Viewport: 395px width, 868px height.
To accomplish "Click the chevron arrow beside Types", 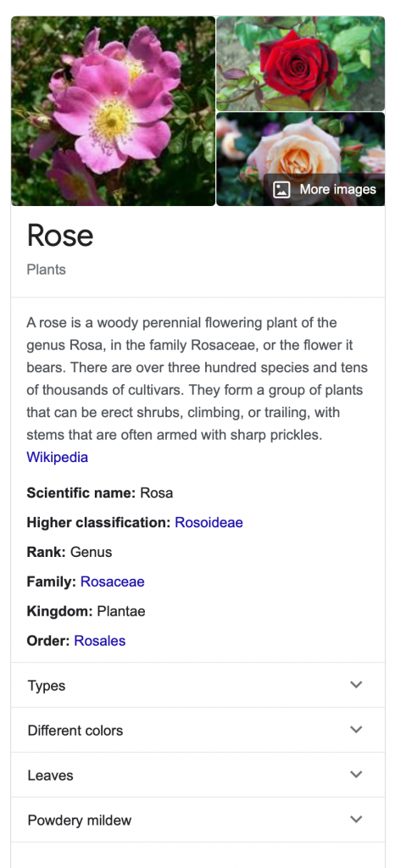I will tap(356, 685).
